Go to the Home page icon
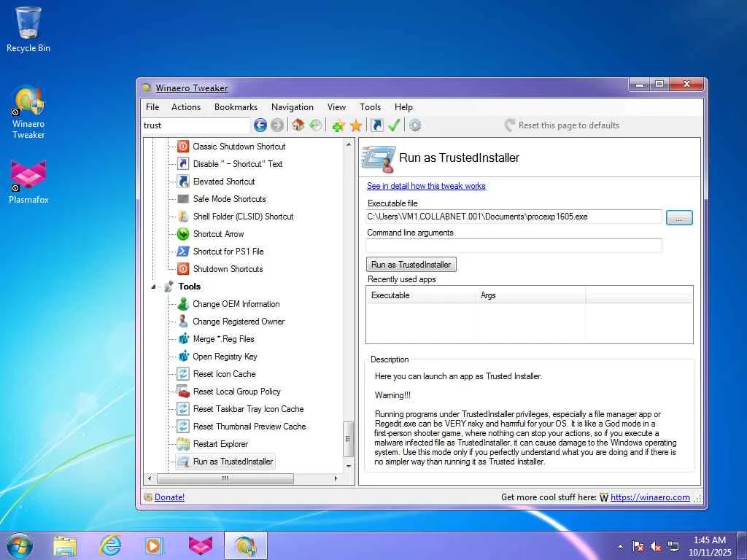 pos(298,125)
